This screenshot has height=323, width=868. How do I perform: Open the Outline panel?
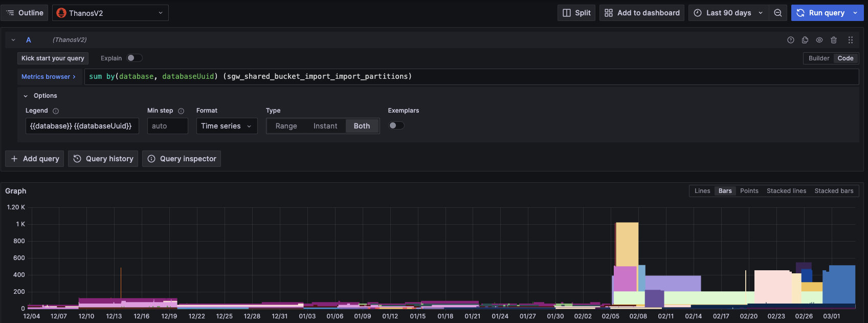pos(25,13)
